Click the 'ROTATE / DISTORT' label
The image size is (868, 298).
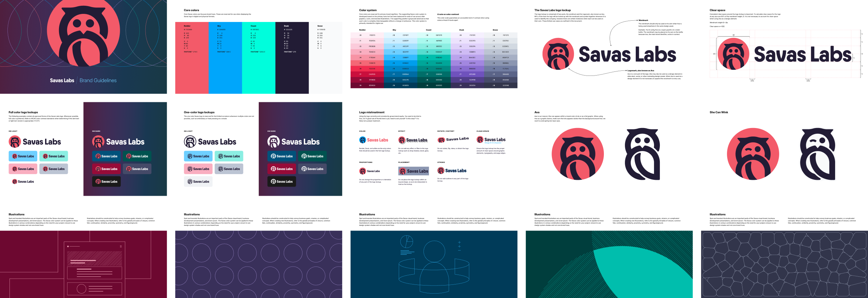pyautogui.click(x=446, y=131)
